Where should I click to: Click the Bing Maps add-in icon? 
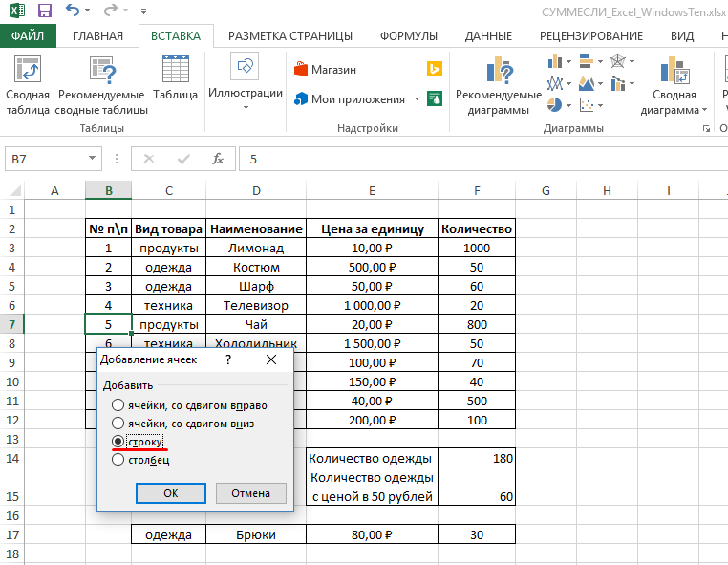tap(434, 70)
